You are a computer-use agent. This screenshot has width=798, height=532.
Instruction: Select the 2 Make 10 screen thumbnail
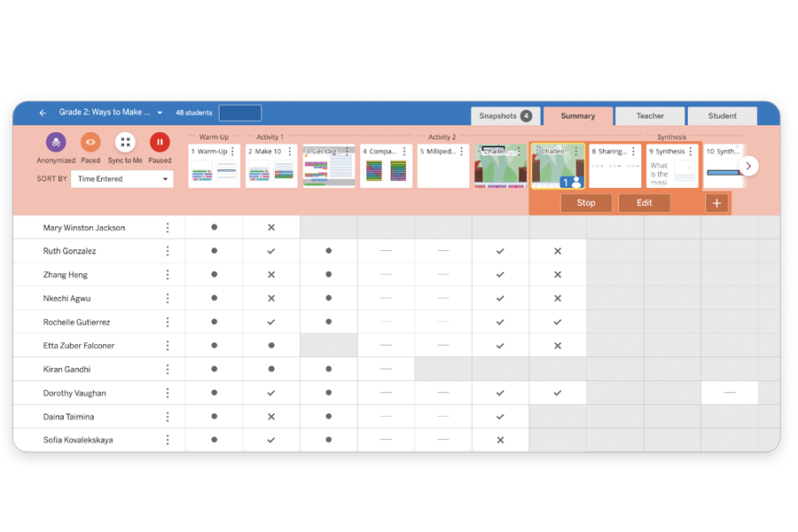pos(271,168)
